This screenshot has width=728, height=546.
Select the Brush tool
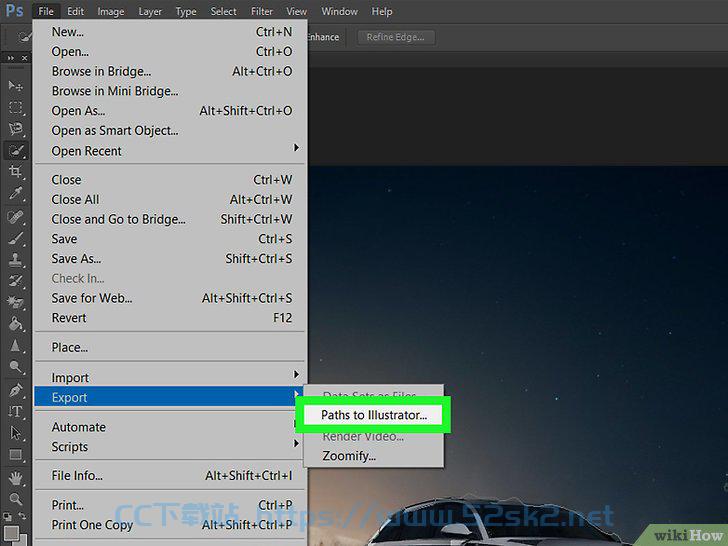coord(15,238)
